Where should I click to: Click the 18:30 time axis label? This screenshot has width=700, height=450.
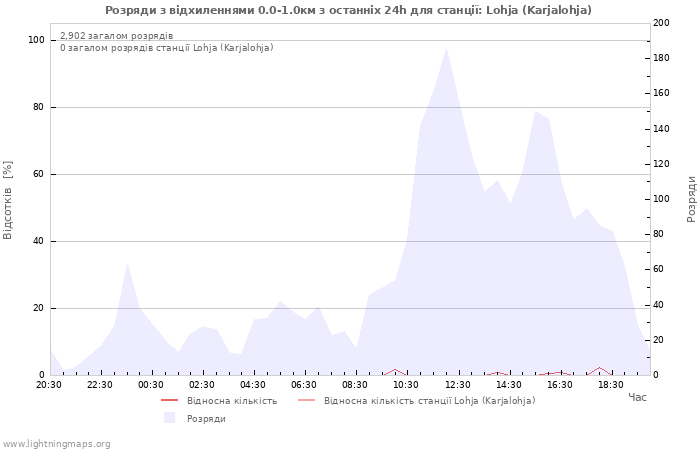click(610, 385)
